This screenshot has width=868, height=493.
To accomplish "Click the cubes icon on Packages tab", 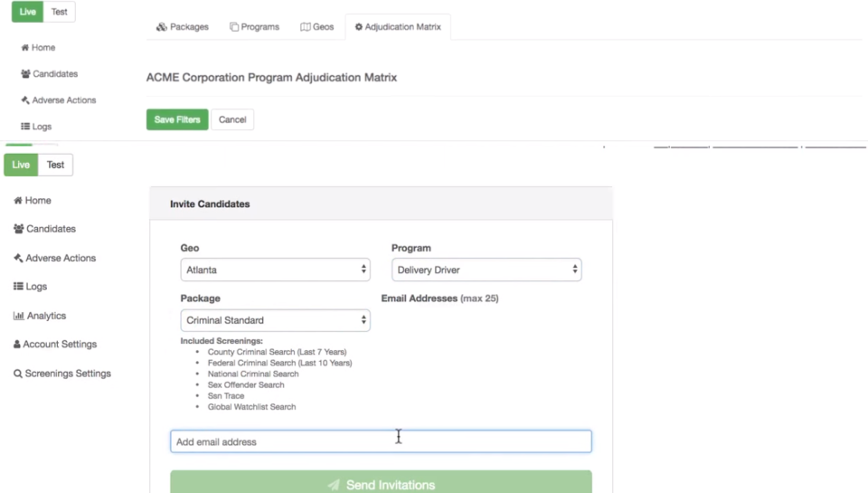I will pos(162,26).
